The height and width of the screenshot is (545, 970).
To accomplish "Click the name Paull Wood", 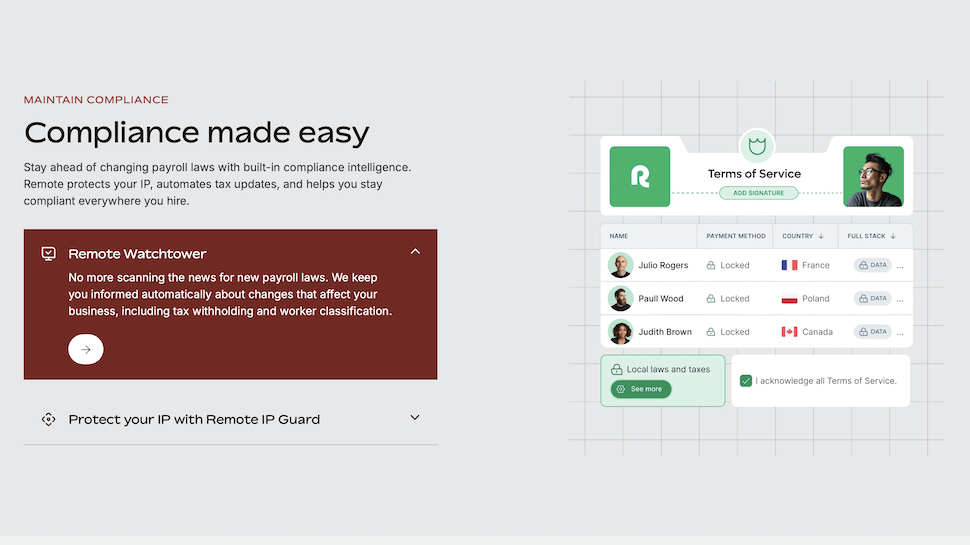I will pyautogui.click(x=661, y=299).
